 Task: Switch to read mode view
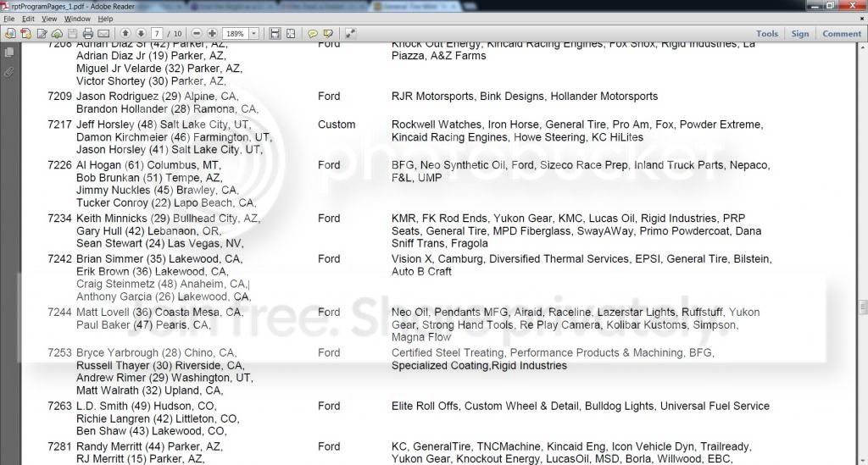pos(350,34)
